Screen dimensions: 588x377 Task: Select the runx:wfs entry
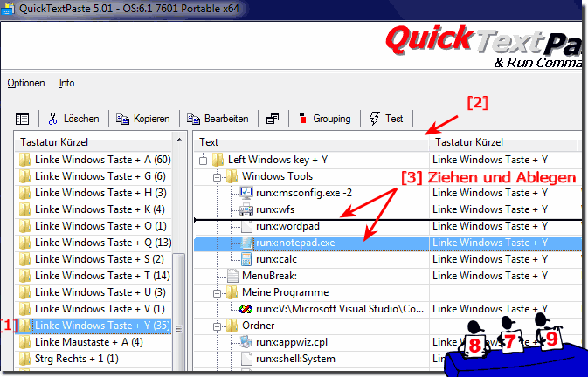click(x=275, y=209)
